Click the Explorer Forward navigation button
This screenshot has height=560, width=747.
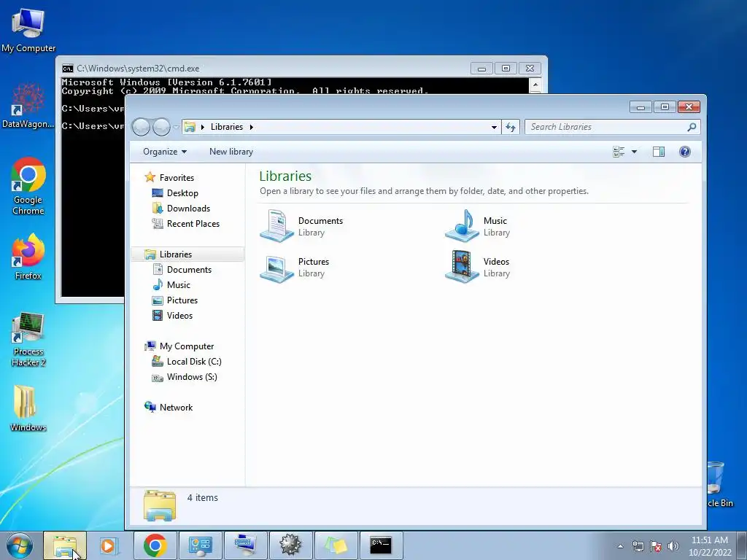[161, 127]
